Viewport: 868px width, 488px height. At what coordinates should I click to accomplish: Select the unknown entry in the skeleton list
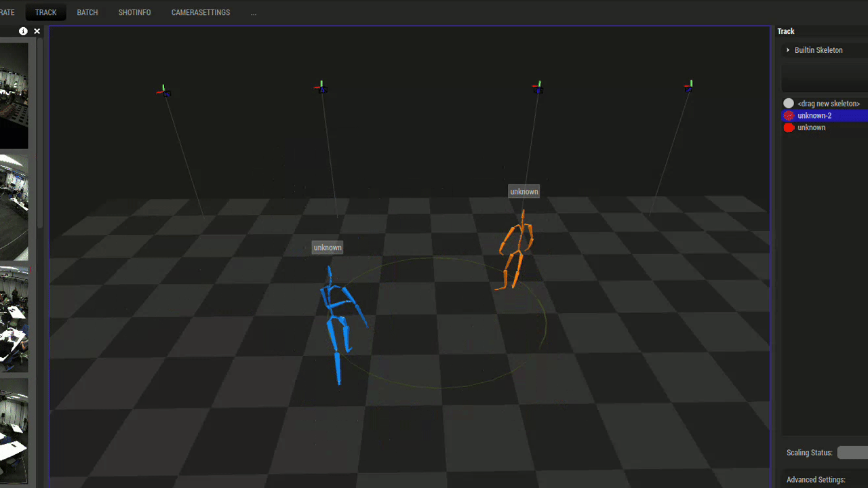(811, 127)
